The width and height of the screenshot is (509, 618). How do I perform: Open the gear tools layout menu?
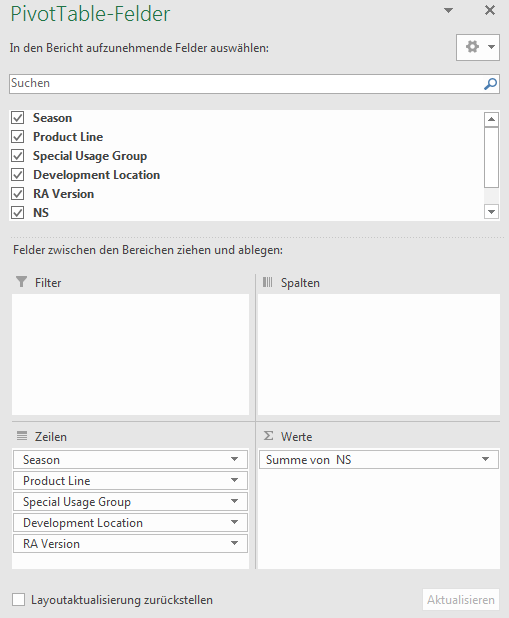(x=478, y=47)
